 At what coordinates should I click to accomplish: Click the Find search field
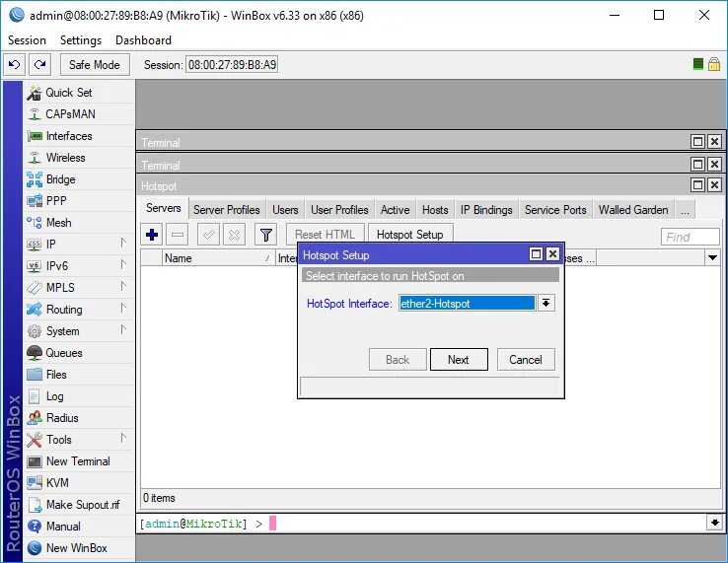click(x=690, y=237)
